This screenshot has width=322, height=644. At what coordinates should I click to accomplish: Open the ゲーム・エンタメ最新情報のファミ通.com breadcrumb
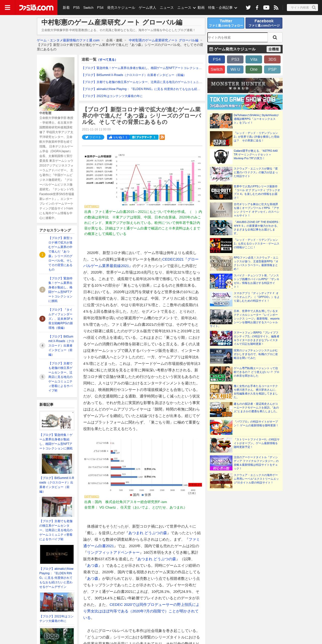click(68, 40)
